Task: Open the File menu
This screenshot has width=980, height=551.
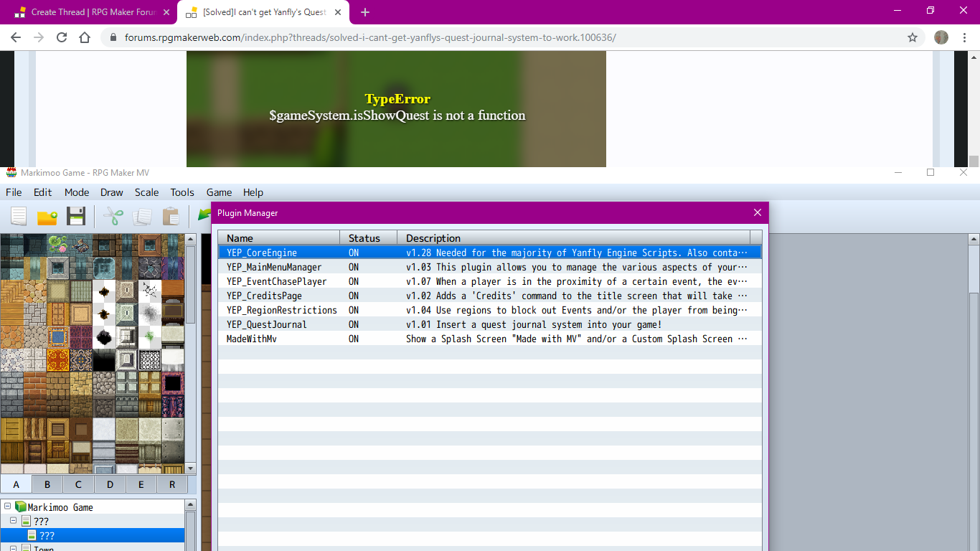Action: tap(14, 192)
